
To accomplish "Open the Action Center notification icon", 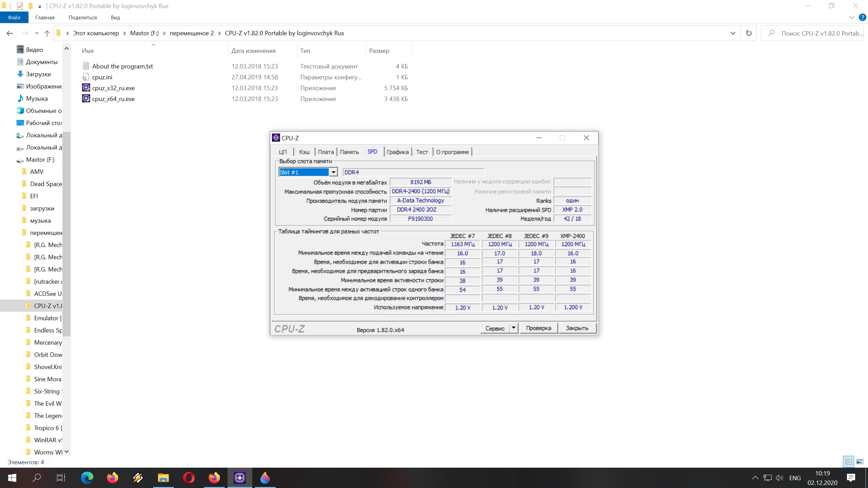I will coord(851,478).
